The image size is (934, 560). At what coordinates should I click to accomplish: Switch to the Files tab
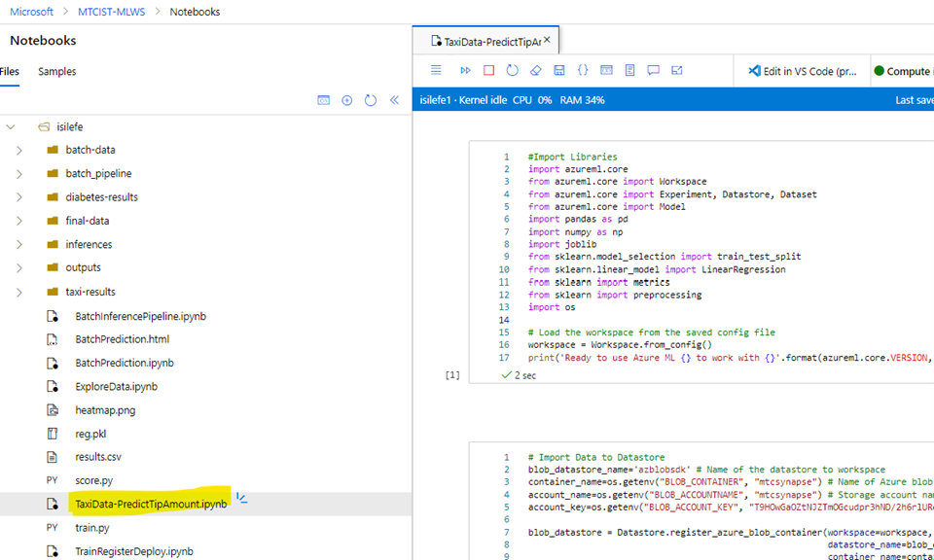tap(10, 71)
